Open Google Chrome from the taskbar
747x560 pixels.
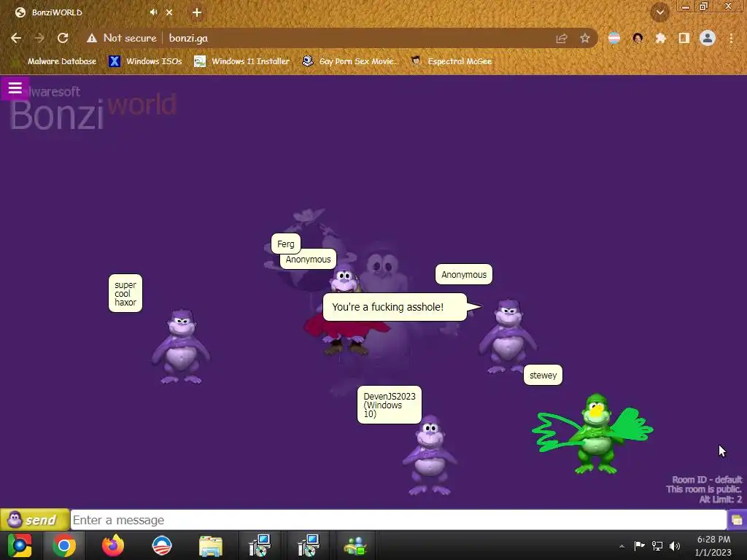coord(64,545)
